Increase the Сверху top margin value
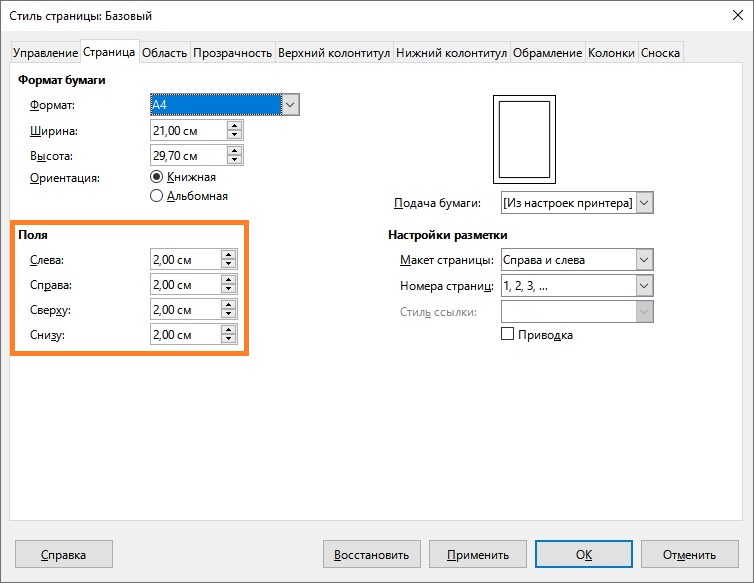 click(229, 305)
